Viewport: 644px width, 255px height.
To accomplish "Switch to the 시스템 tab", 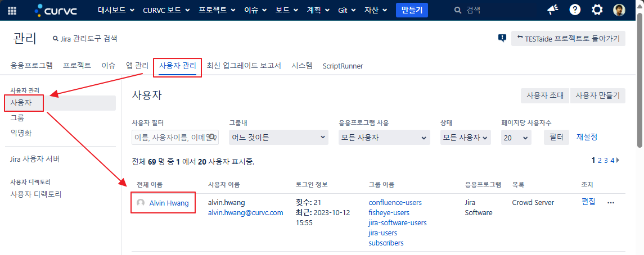I will click(302, 66).
